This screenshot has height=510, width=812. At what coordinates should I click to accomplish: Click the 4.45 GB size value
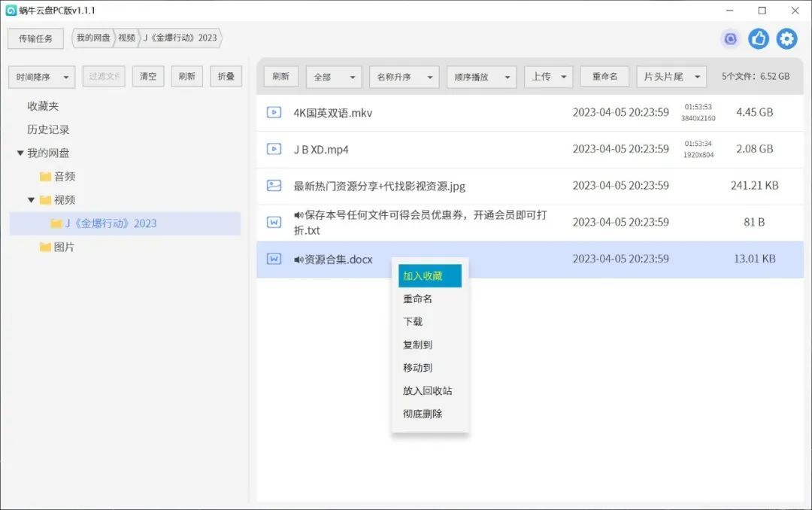[755, 113]
